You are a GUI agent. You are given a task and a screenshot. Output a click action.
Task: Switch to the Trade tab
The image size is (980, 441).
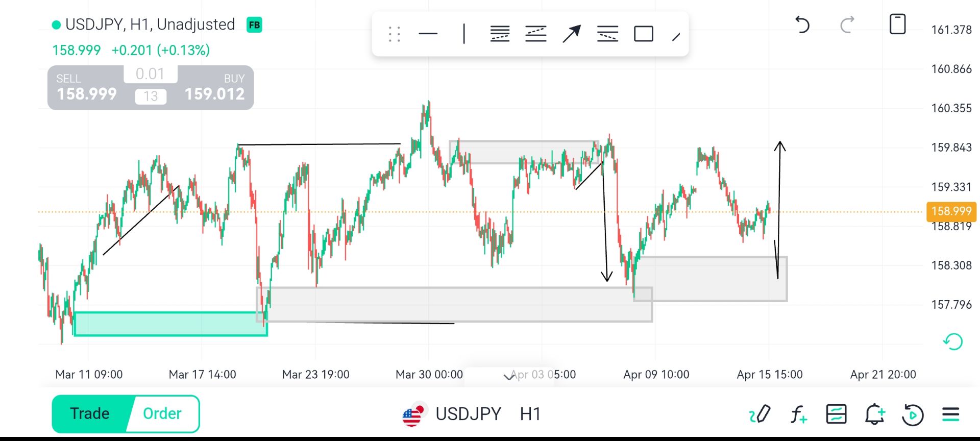[90, 413]
